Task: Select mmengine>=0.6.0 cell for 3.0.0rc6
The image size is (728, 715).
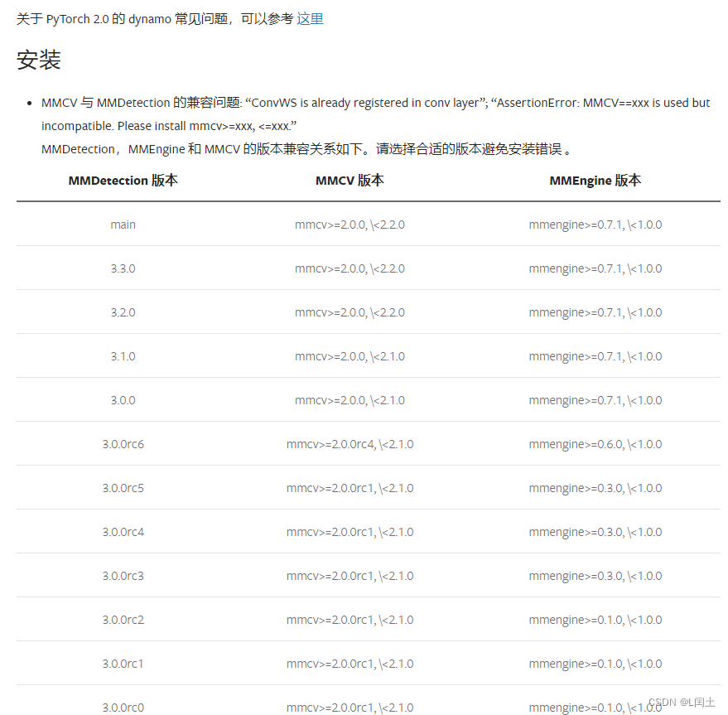Action: 595,443
